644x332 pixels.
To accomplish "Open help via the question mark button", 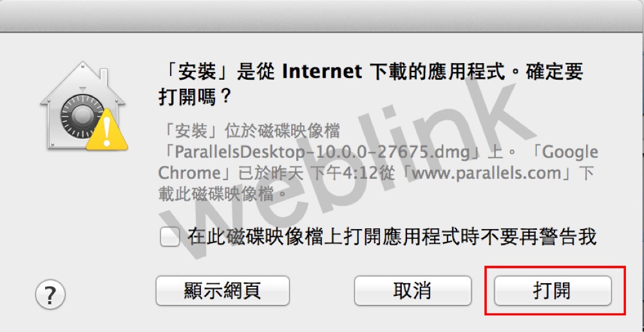I will click(50, 294).
